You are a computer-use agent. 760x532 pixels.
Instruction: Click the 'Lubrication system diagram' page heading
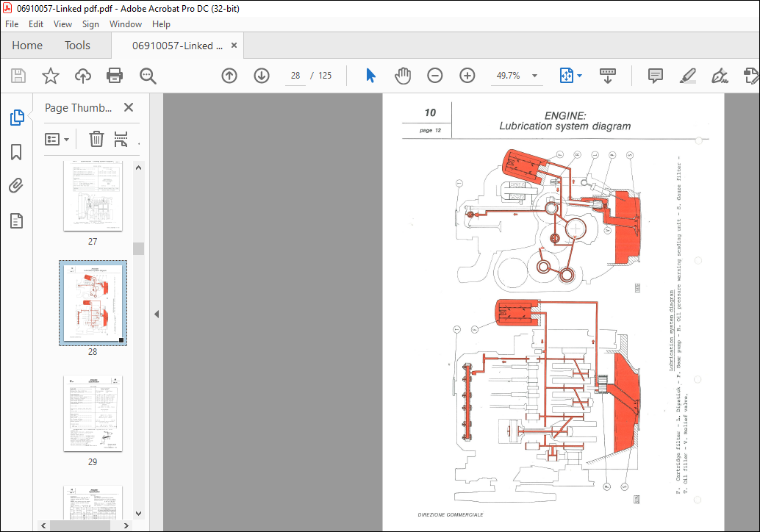pyautogui.click(x=565, y=126)
